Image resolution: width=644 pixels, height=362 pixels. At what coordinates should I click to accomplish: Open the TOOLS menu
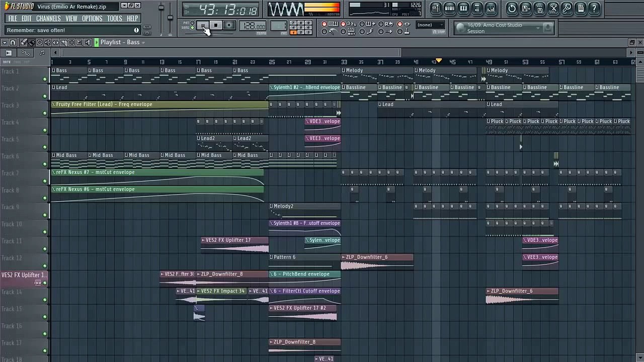point(115,19)
